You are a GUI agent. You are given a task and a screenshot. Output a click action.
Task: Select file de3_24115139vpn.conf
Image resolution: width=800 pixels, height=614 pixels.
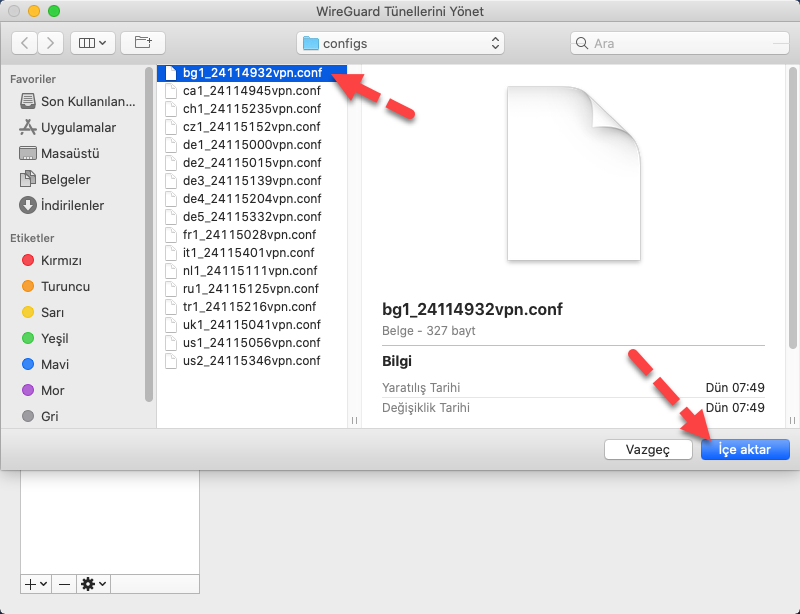tap(252, 181)
